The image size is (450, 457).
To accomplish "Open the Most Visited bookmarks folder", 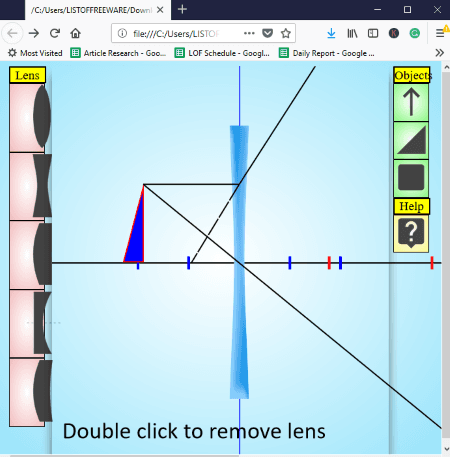I will 35,53.
